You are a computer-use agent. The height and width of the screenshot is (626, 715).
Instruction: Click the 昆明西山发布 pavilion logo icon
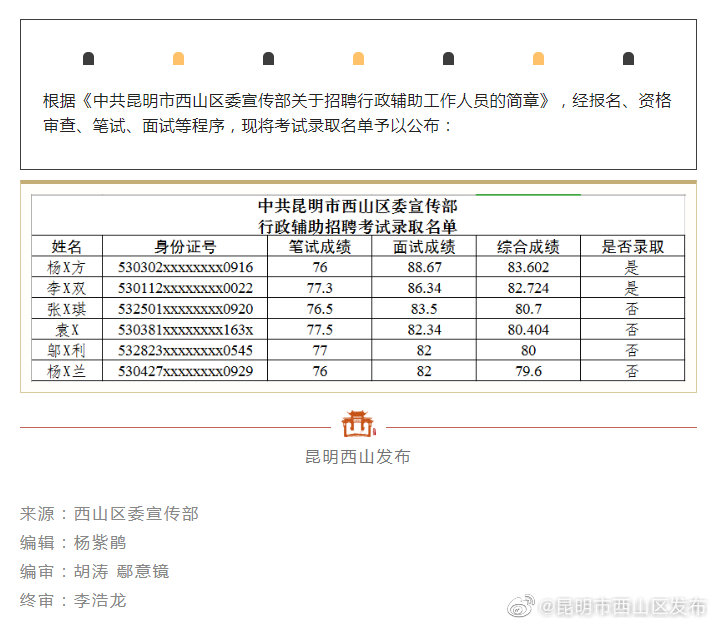pos(358,424)
